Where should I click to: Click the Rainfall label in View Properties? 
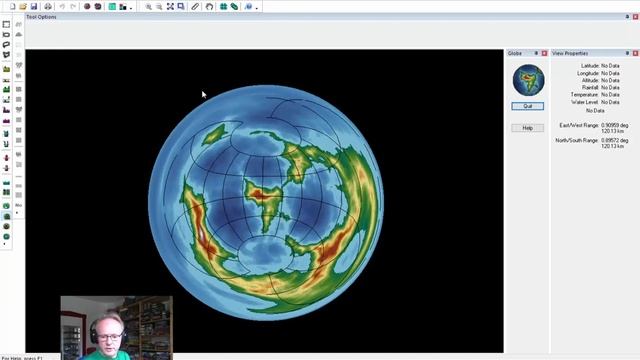[x=590, y=87]
